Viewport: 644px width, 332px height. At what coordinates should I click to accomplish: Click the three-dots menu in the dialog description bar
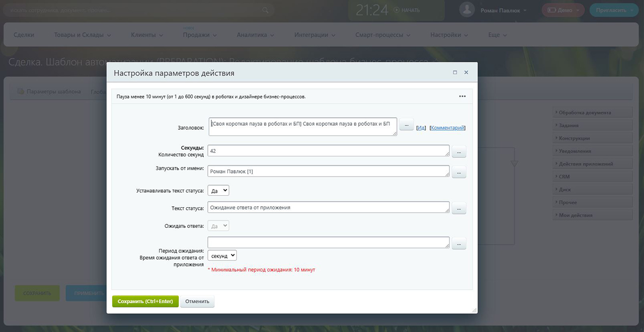coord(462,97)
